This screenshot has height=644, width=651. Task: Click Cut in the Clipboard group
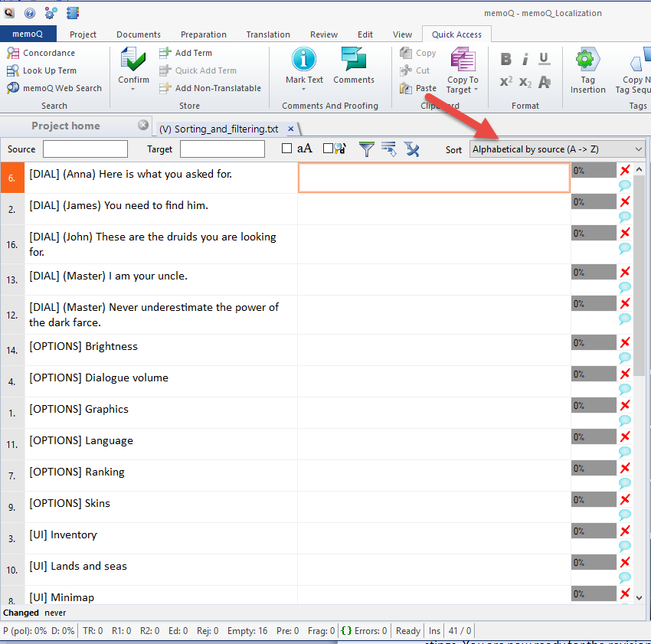[415, 70]
